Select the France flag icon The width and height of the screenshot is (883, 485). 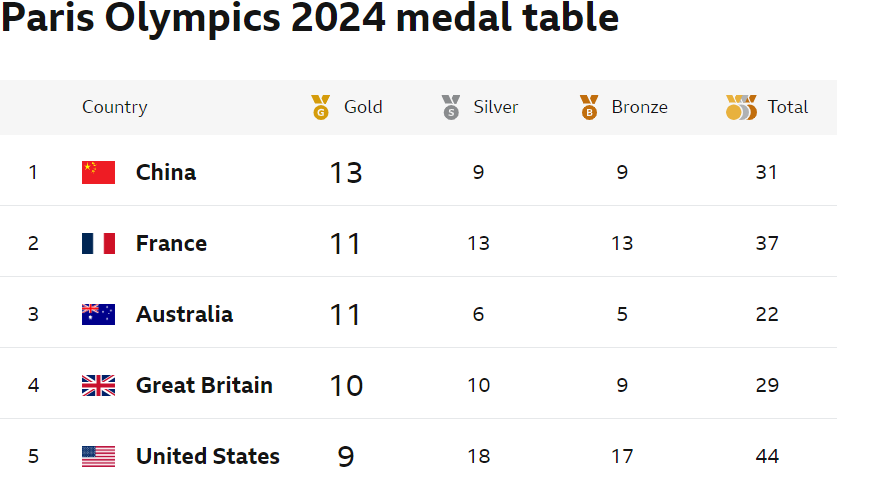click(99, 243)
